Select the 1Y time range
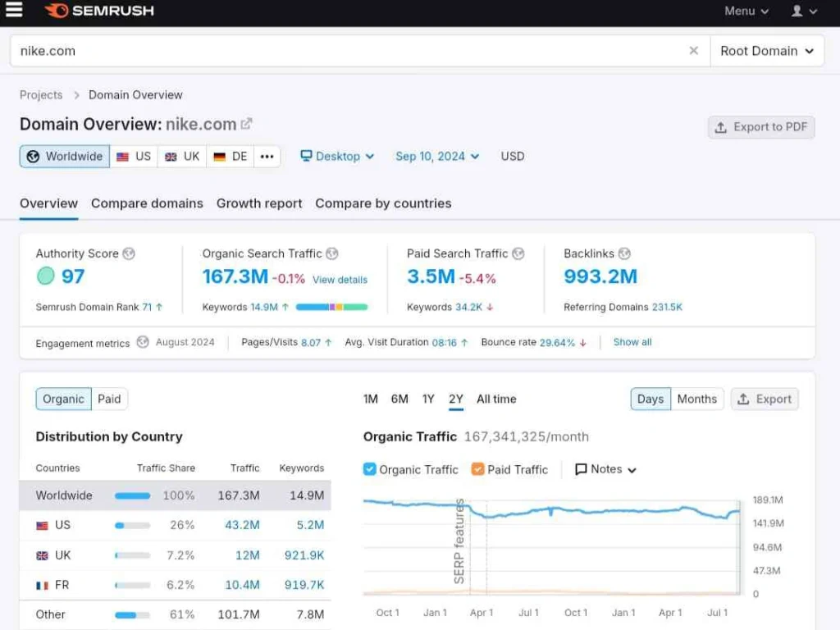This screenshot has width=840, height=630. click(428, 399)
